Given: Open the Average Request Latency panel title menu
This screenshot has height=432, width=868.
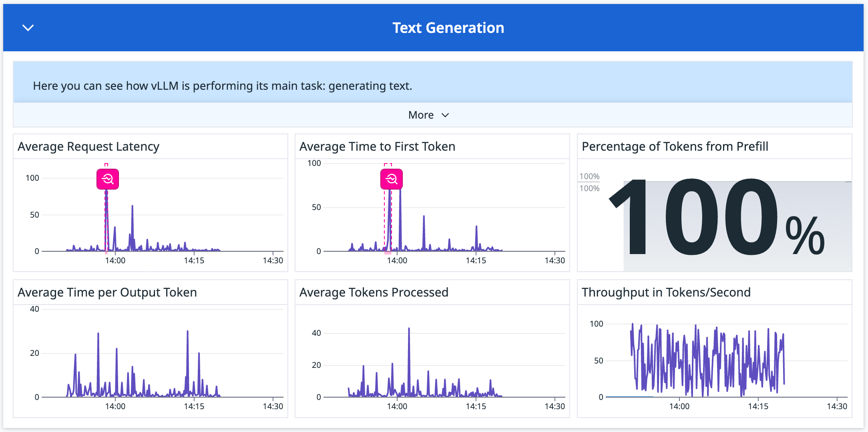Looking at the screenshot, I should click(88, 147).
